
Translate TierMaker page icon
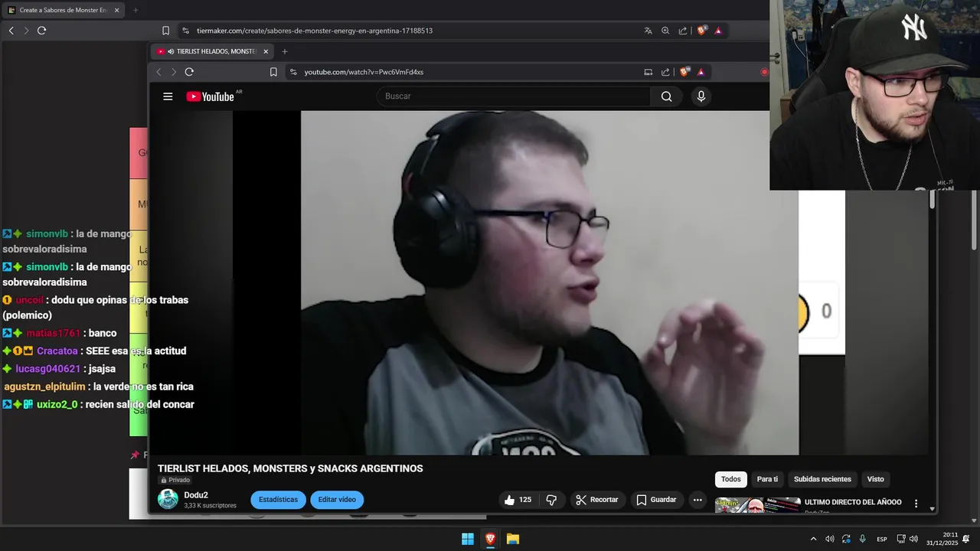(x=648, y=31)
